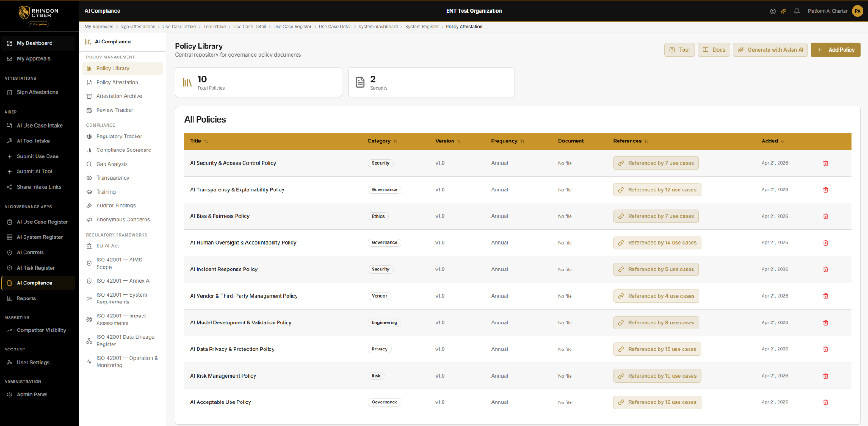This screenshot has width=868, height=426.
Task: Click the 2 Security stat card
Action: pyautogui.click(x=431, y=82)
